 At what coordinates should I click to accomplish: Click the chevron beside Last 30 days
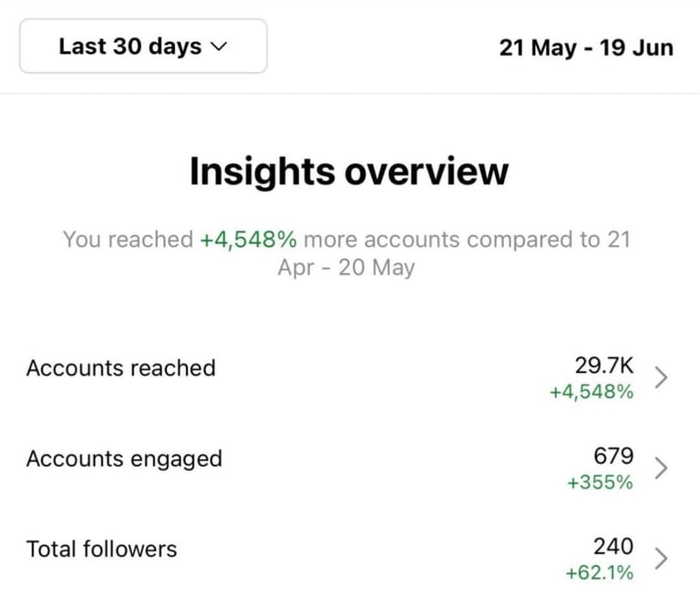pos(218,47)
